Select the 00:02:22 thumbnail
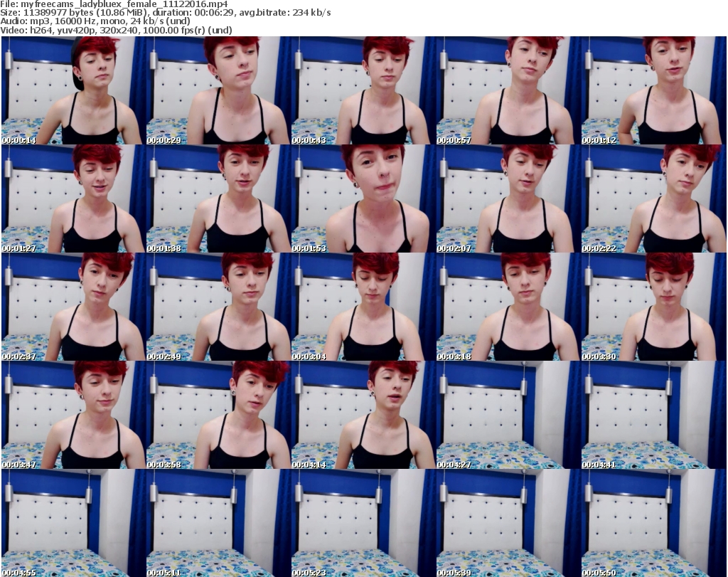Screen dimensions: 728x577 654,198
